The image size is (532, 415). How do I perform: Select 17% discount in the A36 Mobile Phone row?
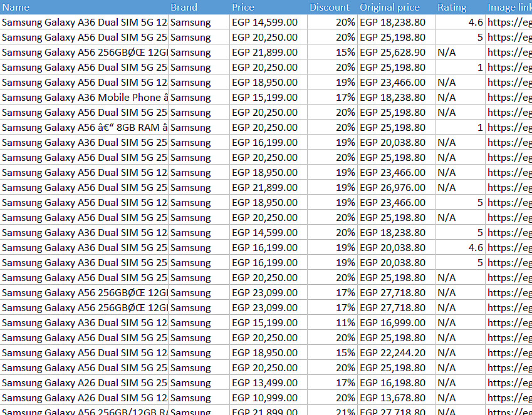point(333,98)
